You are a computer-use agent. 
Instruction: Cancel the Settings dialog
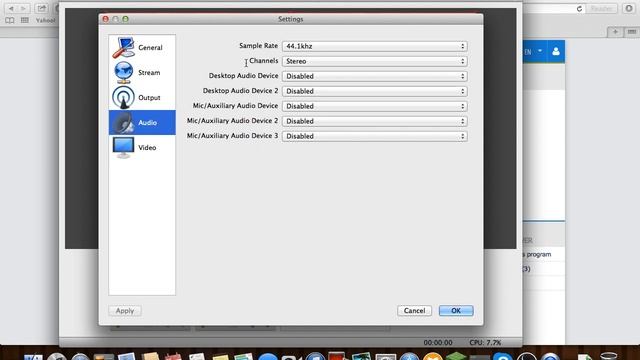[x=414, y=311]
